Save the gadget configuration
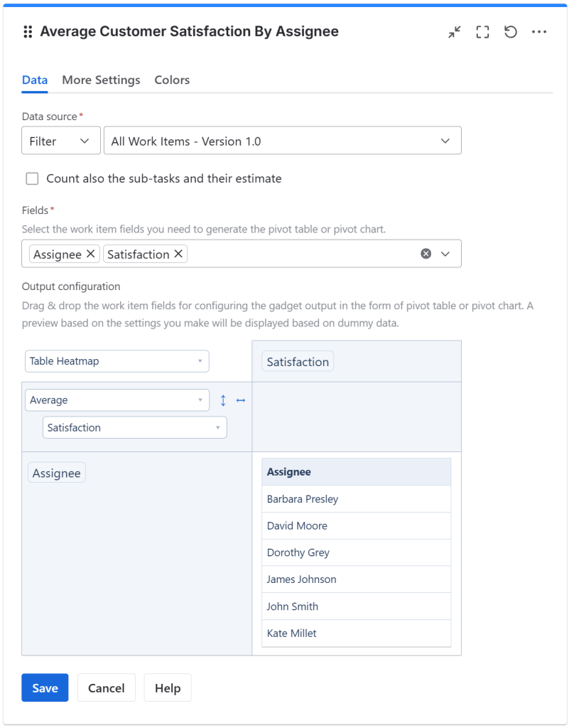Image resolution: width=569 pixels, height=728 pixels. pyautogui.click(x=45, y=687)
